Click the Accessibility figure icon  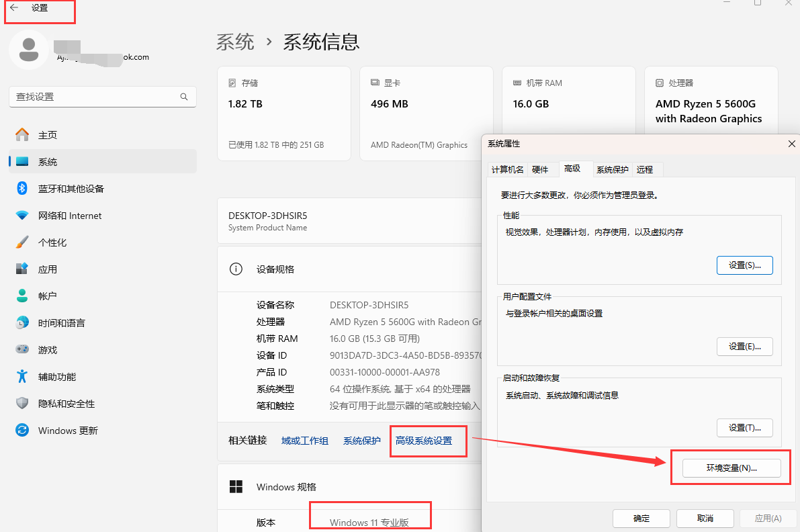click(22, 376)
